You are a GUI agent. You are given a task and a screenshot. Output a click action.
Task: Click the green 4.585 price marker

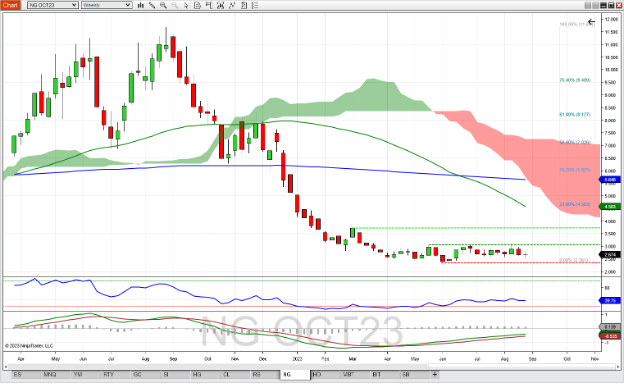[x=610, y=207]
